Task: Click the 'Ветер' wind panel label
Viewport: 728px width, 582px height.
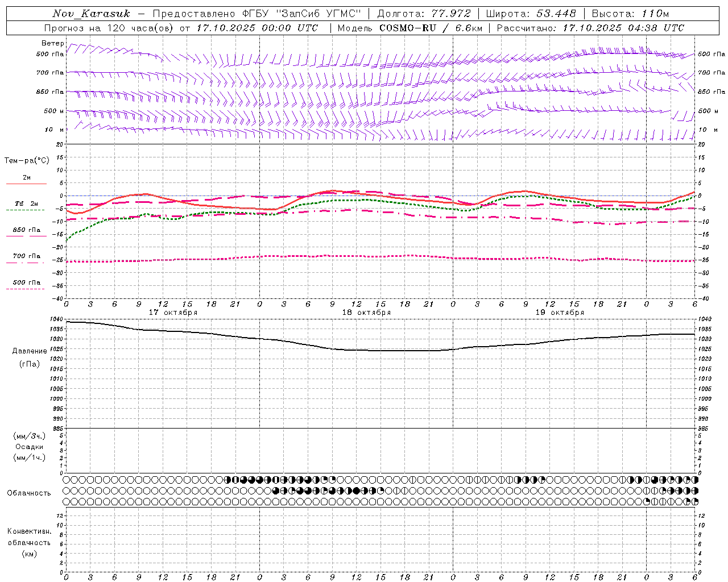Action: click(x=53, y=43)
